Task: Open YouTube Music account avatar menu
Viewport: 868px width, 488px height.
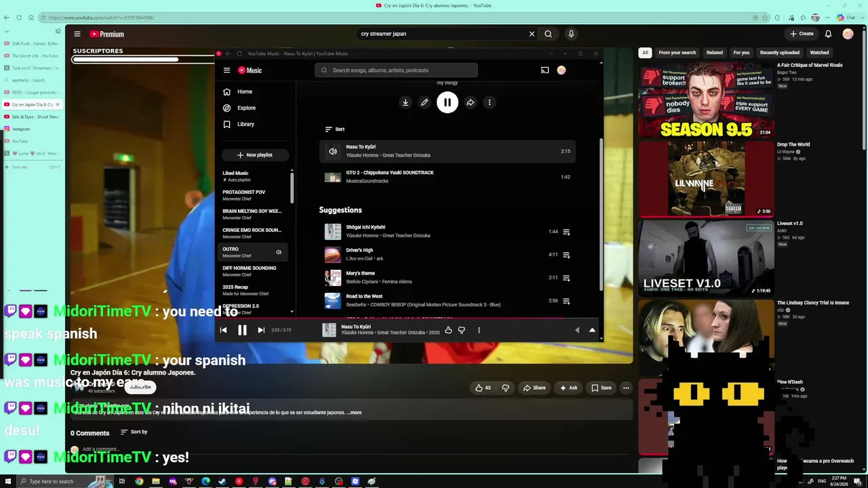Action: click(561, 70)
